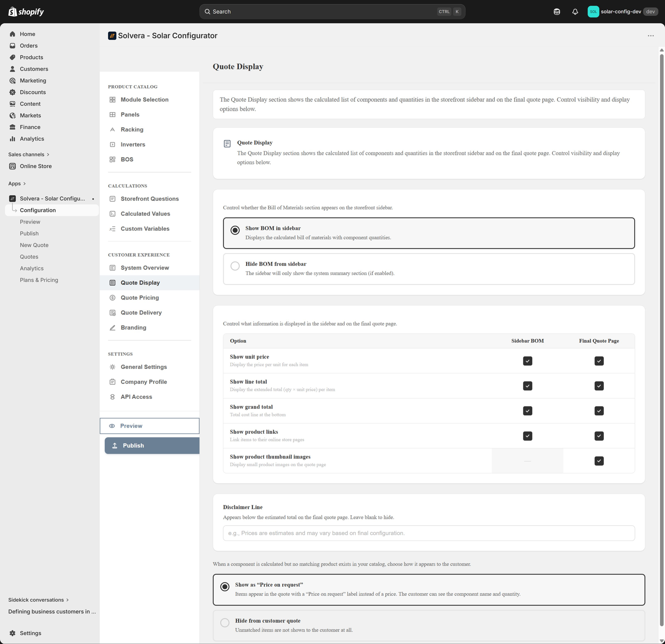Open Company Profile
This screenshot has width=665, height=644.
(149, 382)
